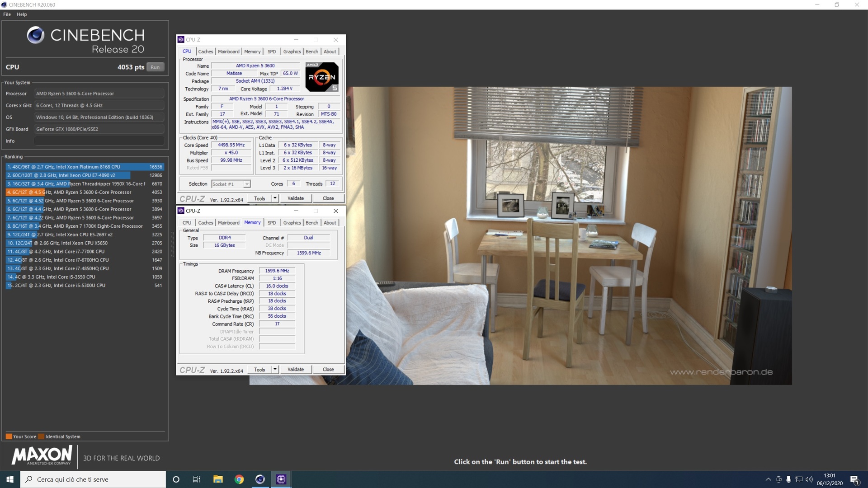This screenshot has width=868, height=488.
Task: Click the Maxon logo
Action: click(42, 455)
